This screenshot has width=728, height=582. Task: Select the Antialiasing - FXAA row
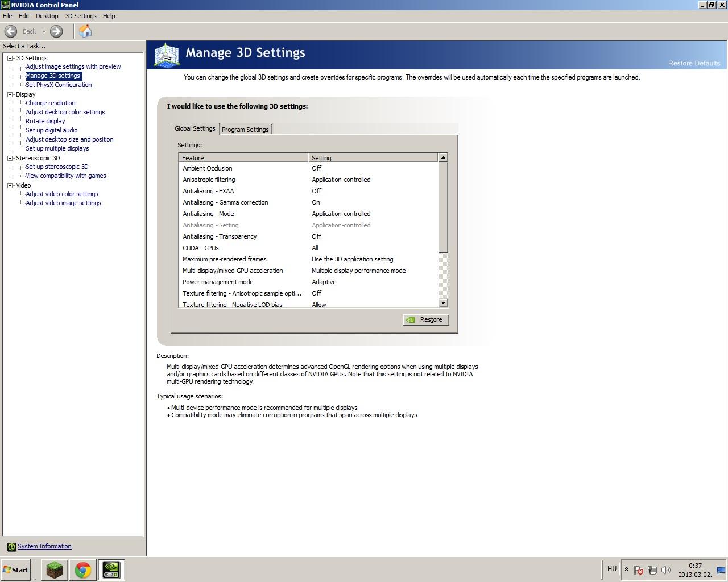click(x=309, y=191)
